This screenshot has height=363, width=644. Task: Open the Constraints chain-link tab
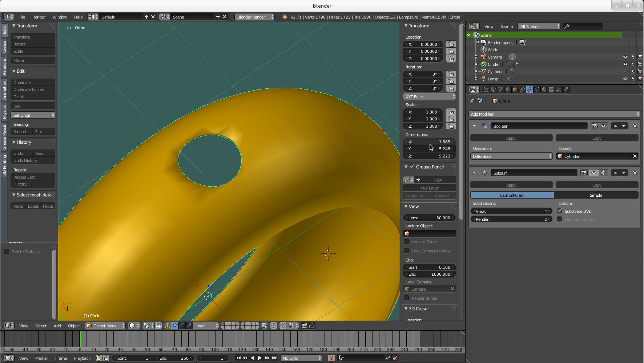point(522,89)
